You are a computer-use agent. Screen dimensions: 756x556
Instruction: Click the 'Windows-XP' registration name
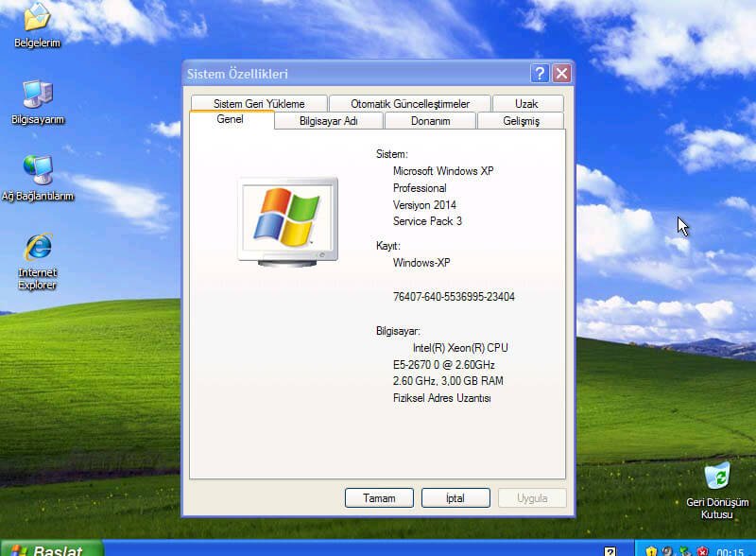(421, 263)
